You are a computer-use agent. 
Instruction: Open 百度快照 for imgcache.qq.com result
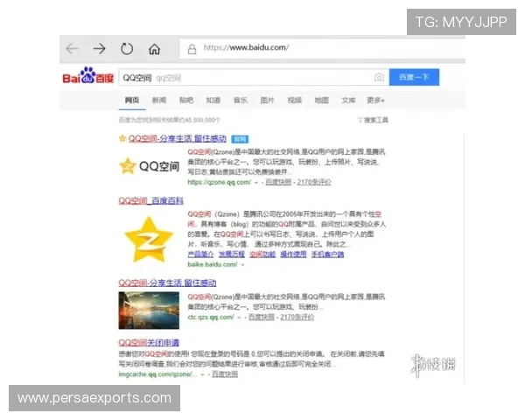pyautogui.click(x=225, y=374)
